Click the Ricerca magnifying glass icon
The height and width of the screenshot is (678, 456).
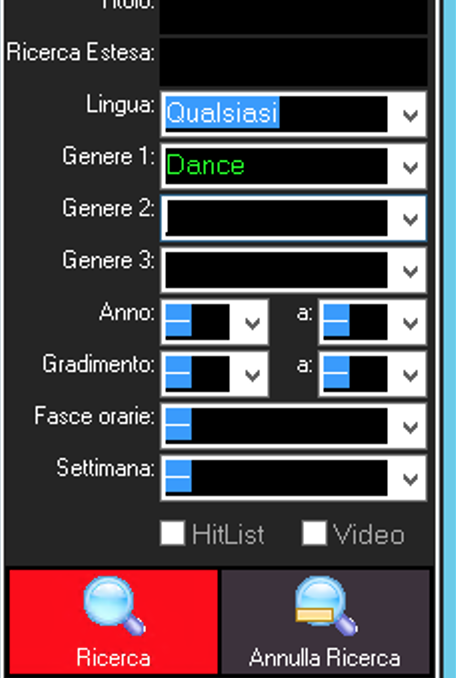[x=114, y=607]
